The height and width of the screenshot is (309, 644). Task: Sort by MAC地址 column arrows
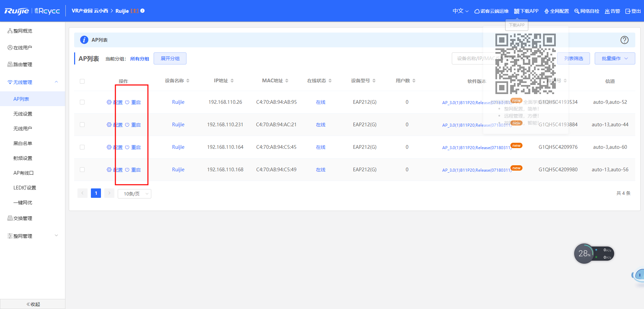[287, 81]
